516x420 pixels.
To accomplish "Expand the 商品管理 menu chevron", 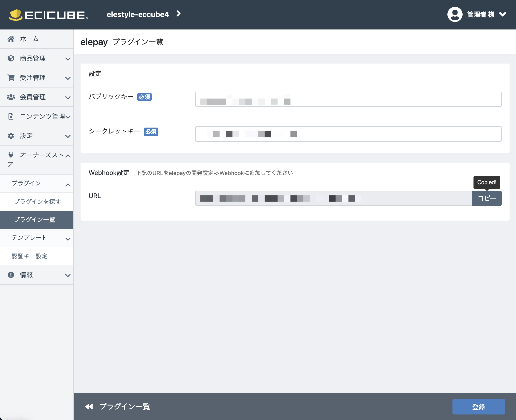I will point(68,59).
